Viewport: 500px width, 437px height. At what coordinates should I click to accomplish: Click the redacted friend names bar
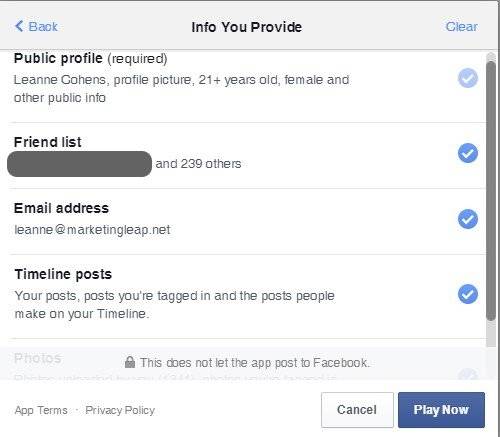79,164
